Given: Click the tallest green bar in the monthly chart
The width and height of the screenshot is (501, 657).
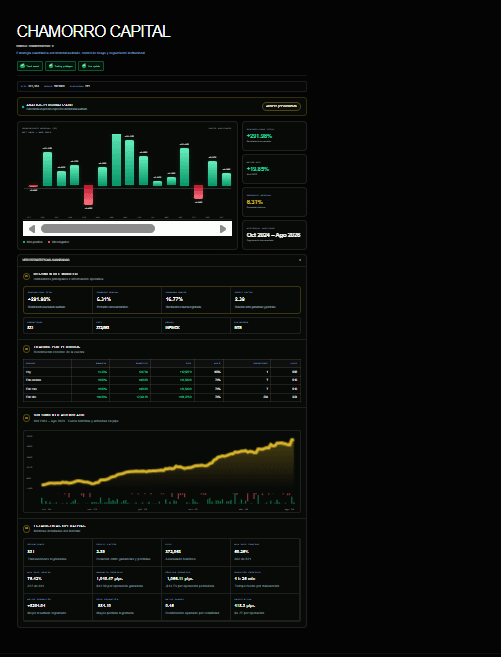Looking at the screenshot, I should coord(116,160).
